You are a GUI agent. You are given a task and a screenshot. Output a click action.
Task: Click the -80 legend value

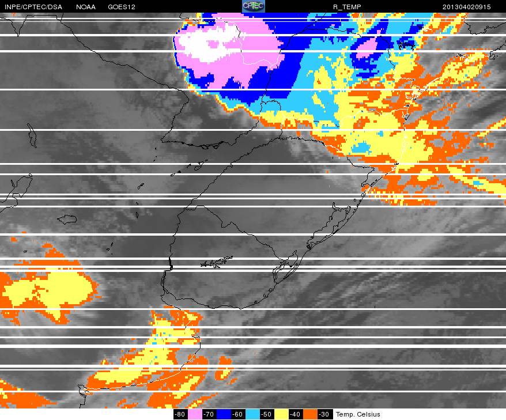pos(180,414)
